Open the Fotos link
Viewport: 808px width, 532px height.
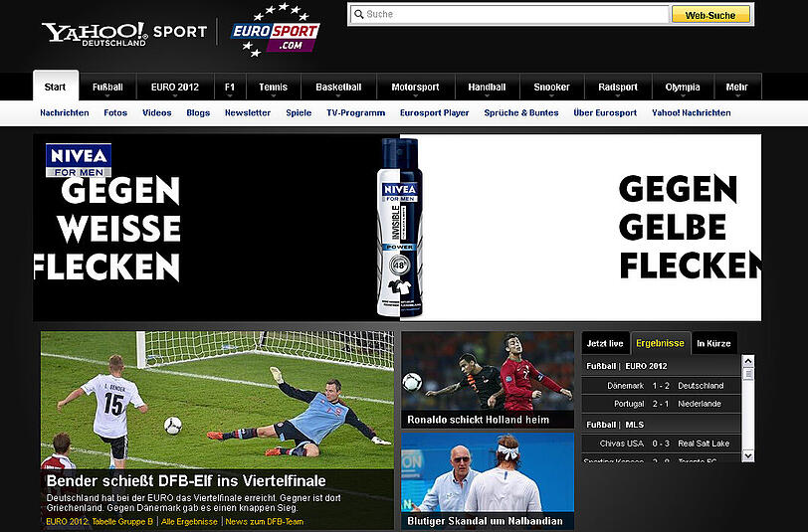click(115, 112)
